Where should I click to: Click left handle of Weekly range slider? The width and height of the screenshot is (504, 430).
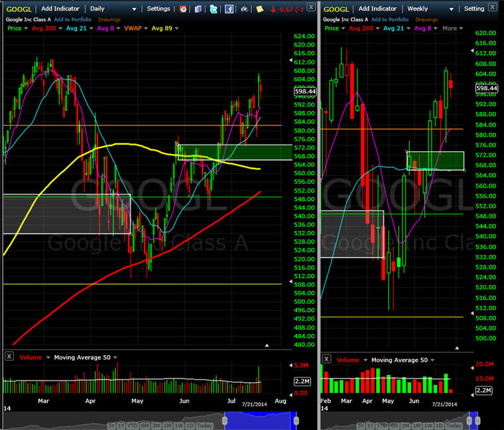[x=470, y=420]
